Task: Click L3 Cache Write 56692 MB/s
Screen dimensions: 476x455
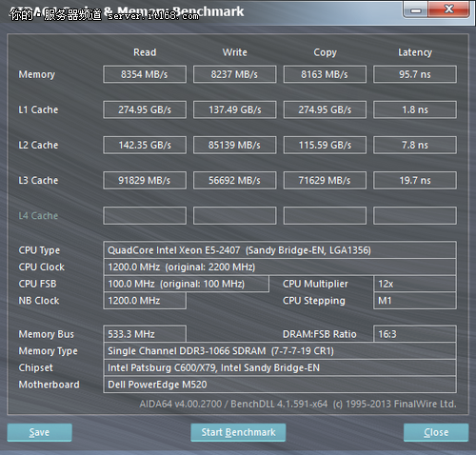Action: click(x=234, y=180)
